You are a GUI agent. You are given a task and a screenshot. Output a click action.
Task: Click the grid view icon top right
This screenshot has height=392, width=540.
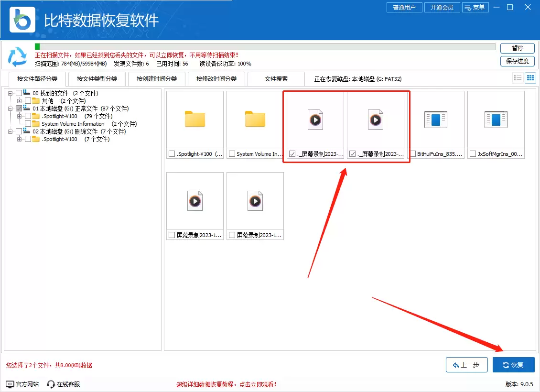click(x=530, y=77)
